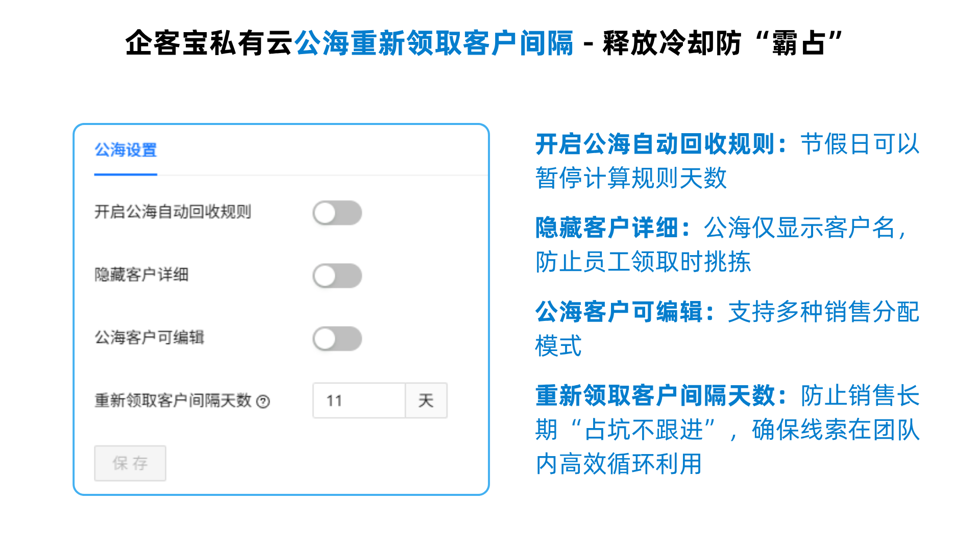The image size is (980, 551).
Task: Open the 公海设置 tab
Action: point(126,150)
